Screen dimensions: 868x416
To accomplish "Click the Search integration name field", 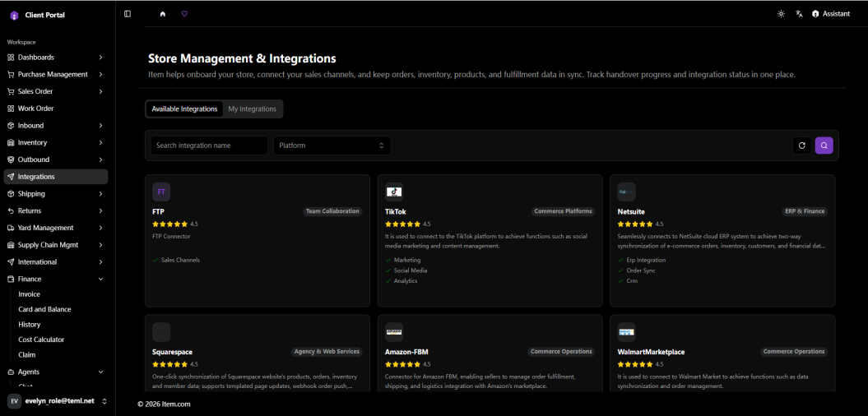I will (x=209, y=146).
